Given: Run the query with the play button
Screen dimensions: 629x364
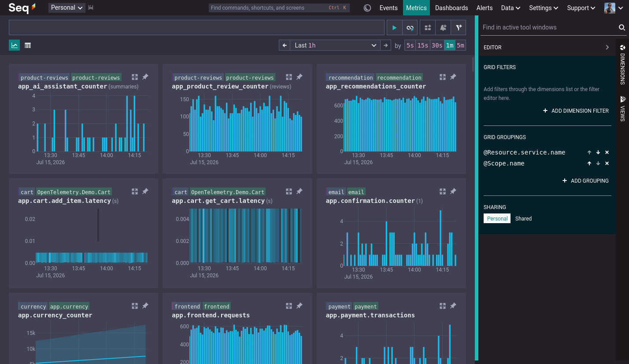Looking at the screenshot, I should pos(394,27).
